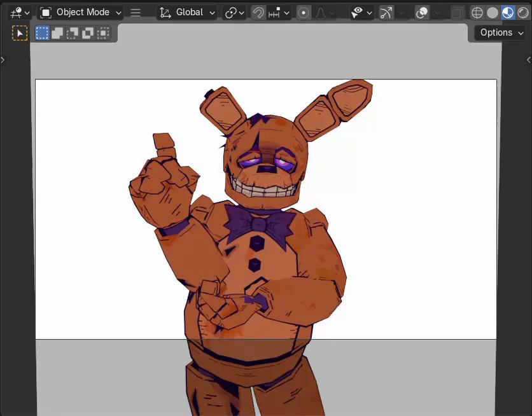Open the gizmo settings dropdown arrow
This screenshot has width=532, height=416.
pyautogui.click(x=402, y=13)
